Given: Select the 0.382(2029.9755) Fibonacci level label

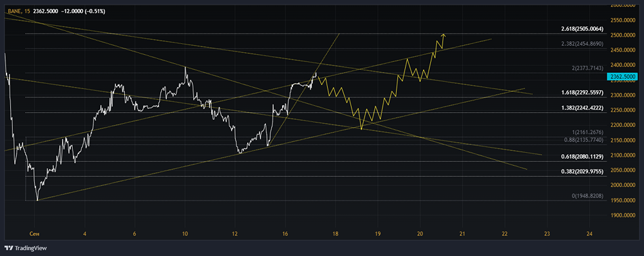Looking at the screenshot, I should click(x=582, y=172).
